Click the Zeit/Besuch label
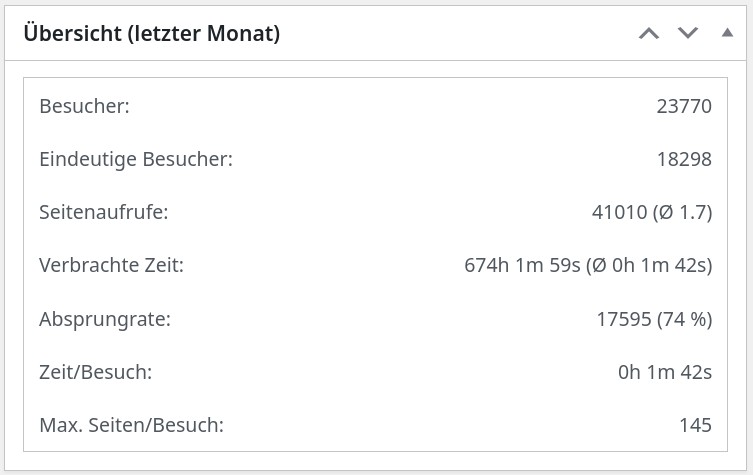753x475 pixels. pos(96,372)
